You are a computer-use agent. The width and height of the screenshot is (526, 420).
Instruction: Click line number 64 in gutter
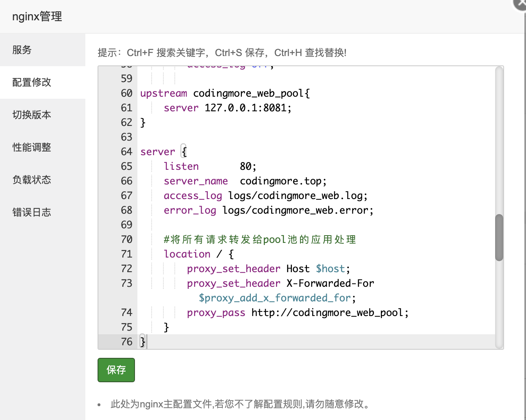pos(126,152)
